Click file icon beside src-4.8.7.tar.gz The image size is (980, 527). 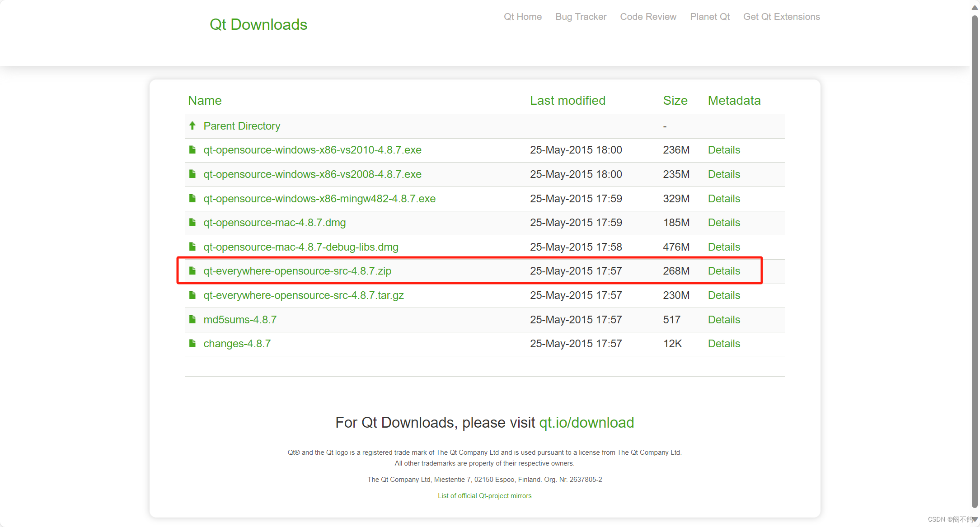(x=192, y=295)
